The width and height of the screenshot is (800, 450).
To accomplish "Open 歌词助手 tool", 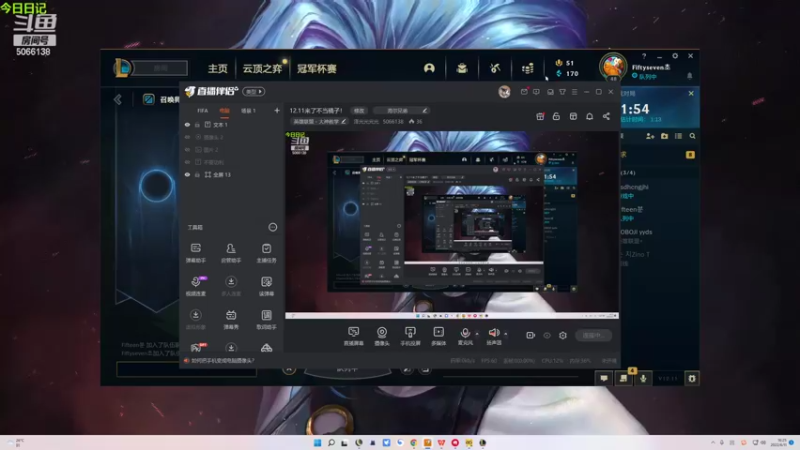I will (266, 319).
